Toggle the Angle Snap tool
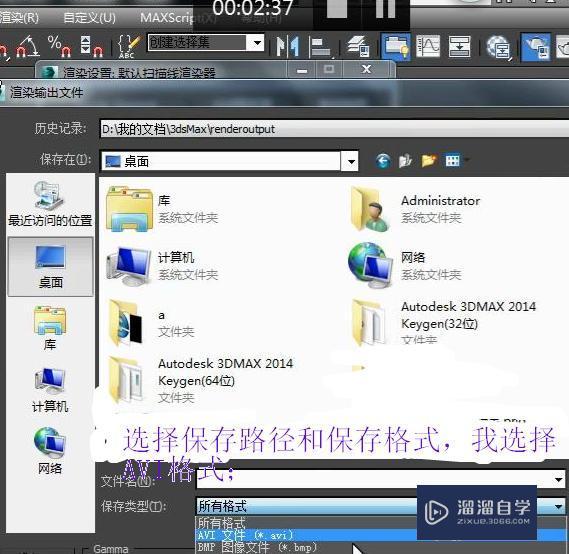 tap(27, 46)
